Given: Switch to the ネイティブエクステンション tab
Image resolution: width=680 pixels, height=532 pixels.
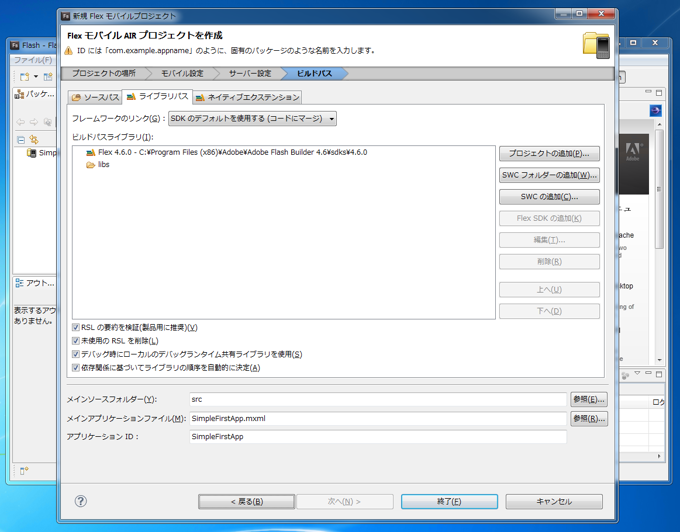Looking at the screenshot, I should pyautogui.click(x=248, y=98).
